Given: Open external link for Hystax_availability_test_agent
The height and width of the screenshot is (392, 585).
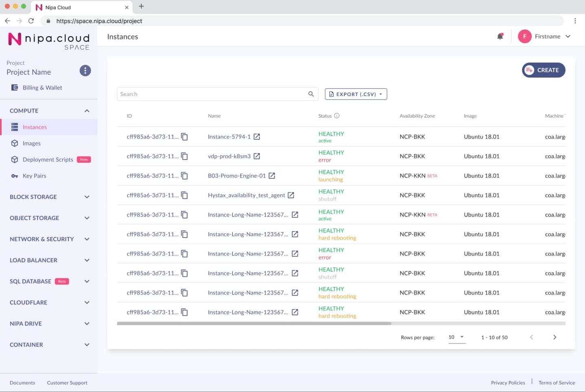Looking at the screenshot, I should click(x=291, y=195).
